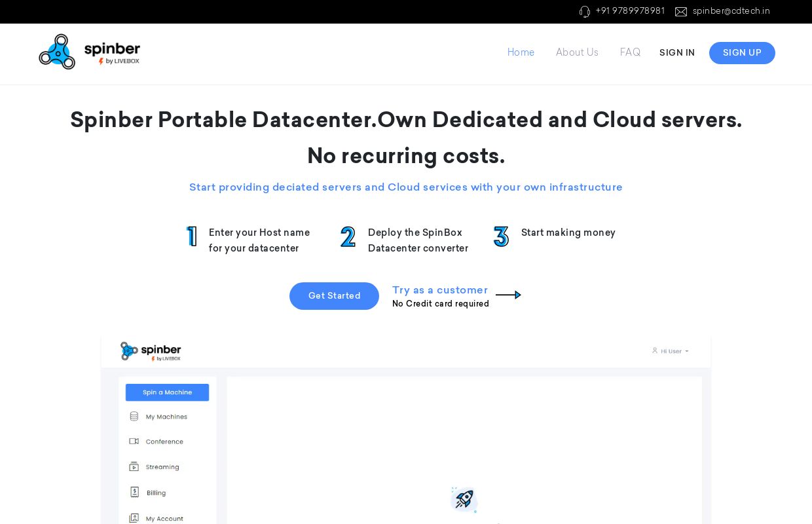Follow the Try as a customer link
This screenshot has height=524, width=812.
pos(440,290)
